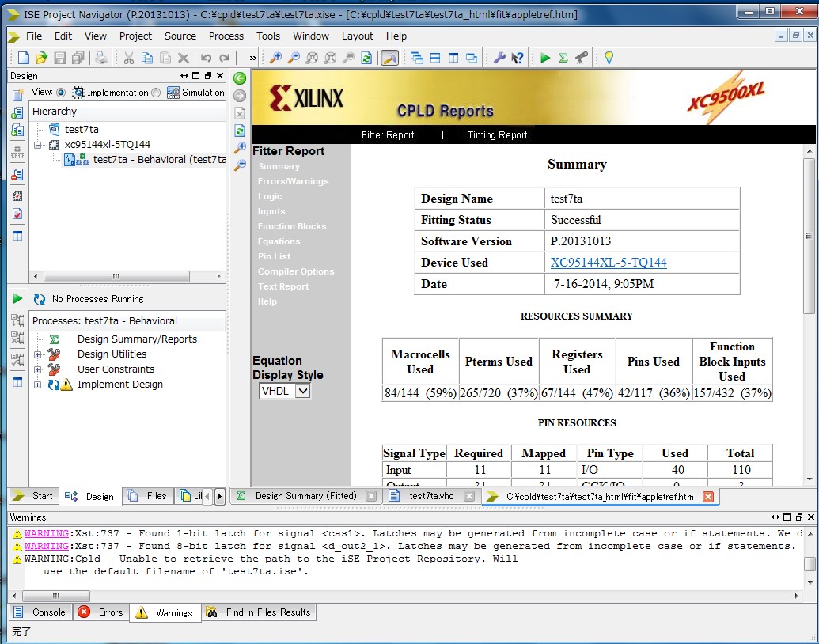
Task: Click the Redo toolbar icon
Action: point(225,58)
